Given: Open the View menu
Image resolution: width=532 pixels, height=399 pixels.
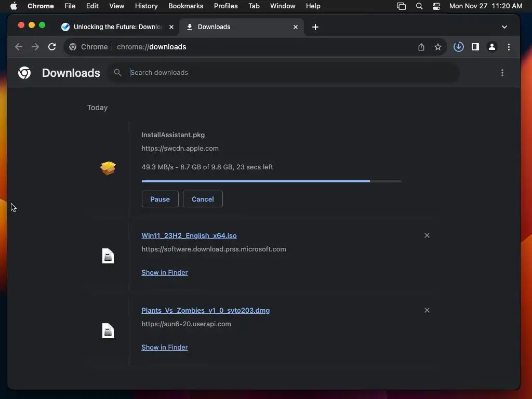Looking at the screenshot, I should coord(116,6).
